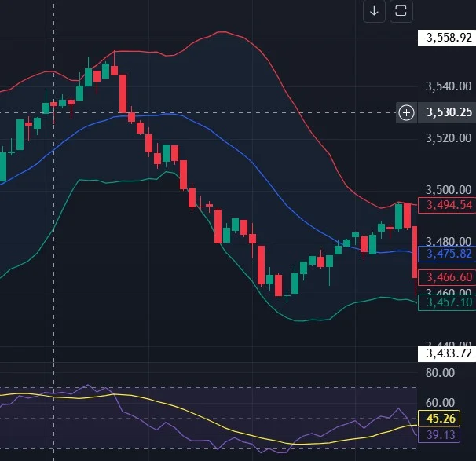
Task: Select the 3,433.72 horizontal line price label
Action: point(447,354)
